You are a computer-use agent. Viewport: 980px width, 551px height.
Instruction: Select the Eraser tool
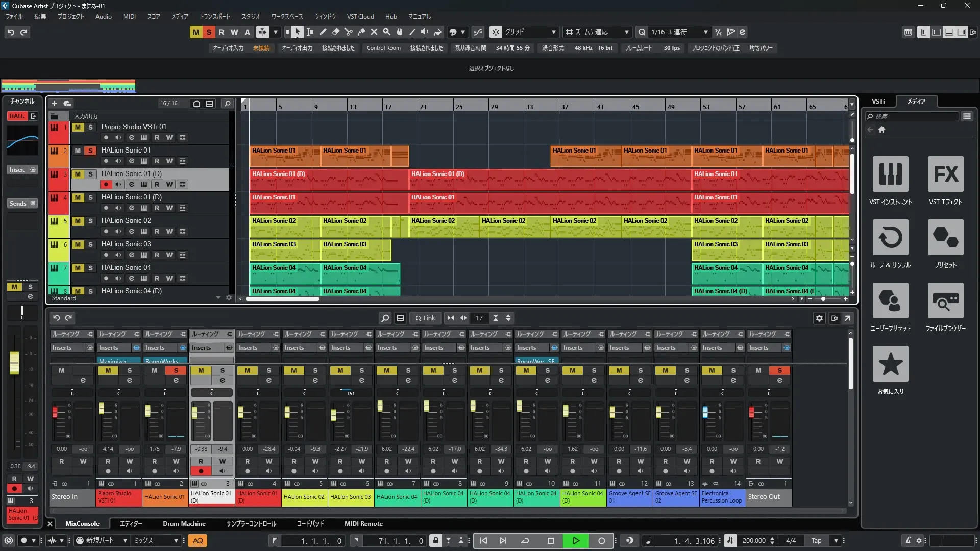click(336, 32)
